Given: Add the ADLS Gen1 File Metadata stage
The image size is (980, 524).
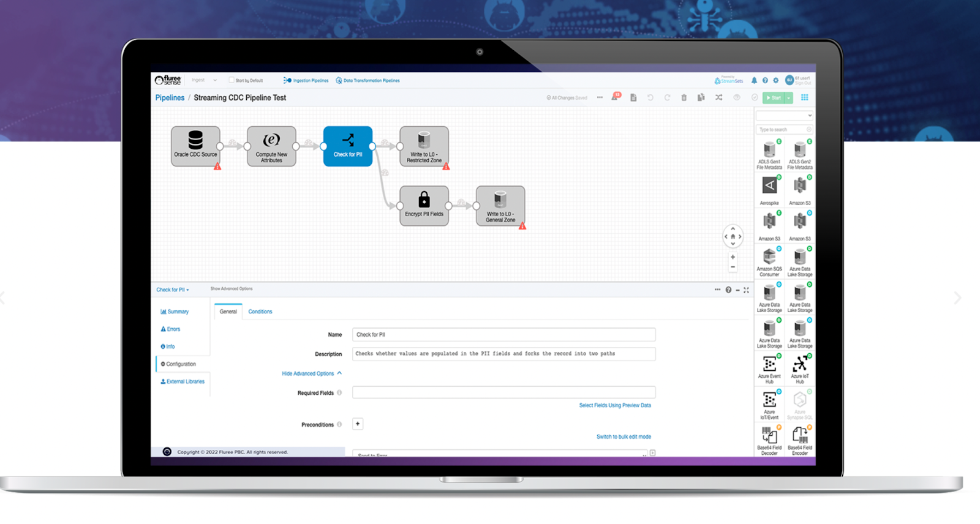Looking at the screenshot, I should (x=769, y=155).
